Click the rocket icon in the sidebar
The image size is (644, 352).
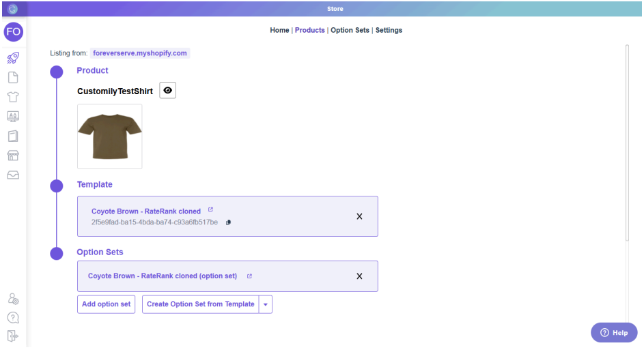(x=13, y=59)
